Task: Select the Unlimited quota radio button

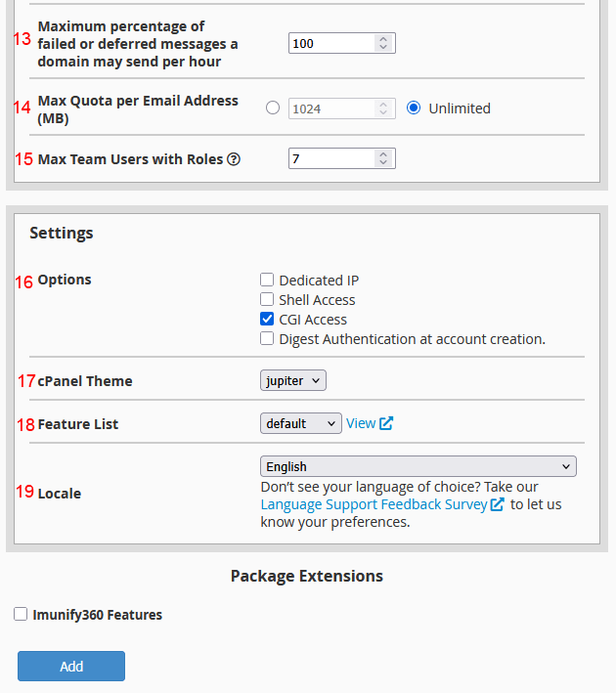Action: 414,108
